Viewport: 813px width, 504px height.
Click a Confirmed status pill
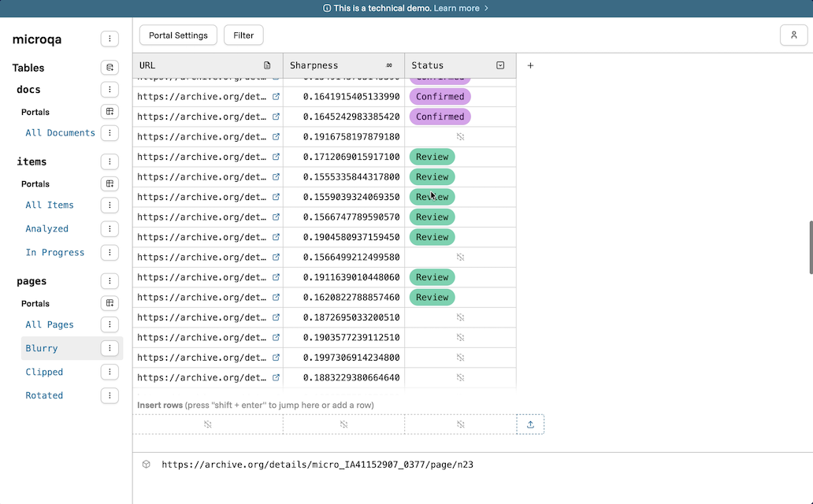point(440,96)
